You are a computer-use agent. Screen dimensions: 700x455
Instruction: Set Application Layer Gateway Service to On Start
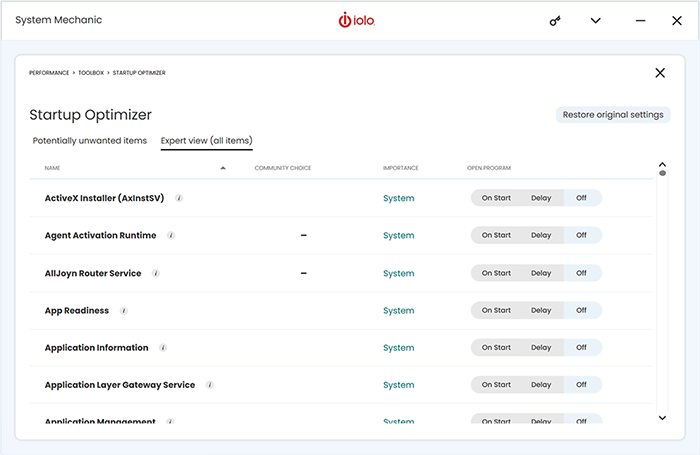(496, 384)
